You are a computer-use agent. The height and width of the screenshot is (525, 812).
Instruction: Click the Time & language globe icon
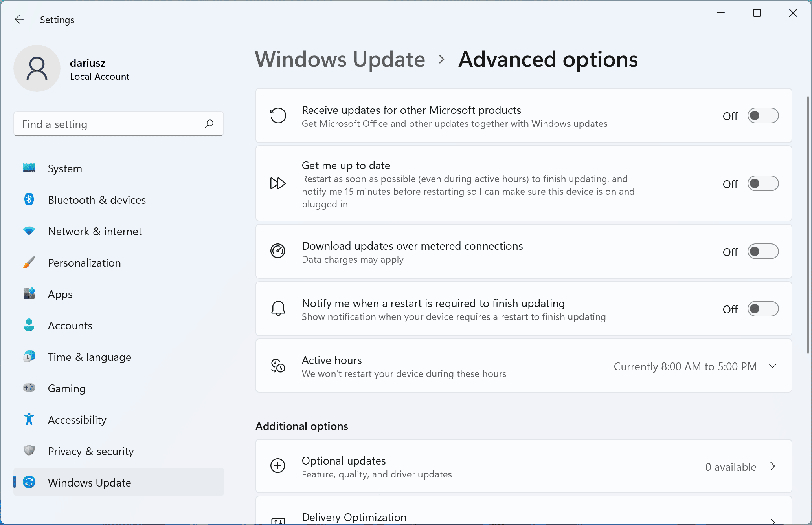[29, 357]
